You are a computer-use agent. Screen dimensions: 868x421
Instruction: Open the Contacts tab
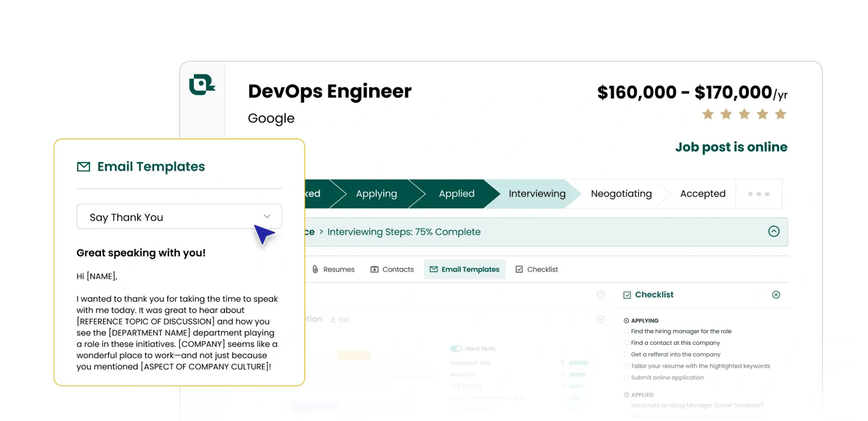(392, 269)
